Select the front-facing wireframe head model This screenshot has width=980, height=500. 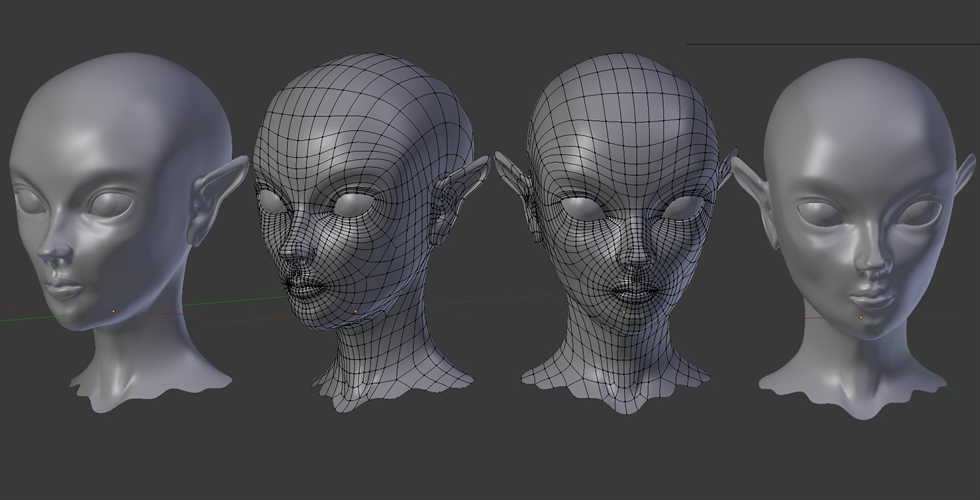coord(616,233)
